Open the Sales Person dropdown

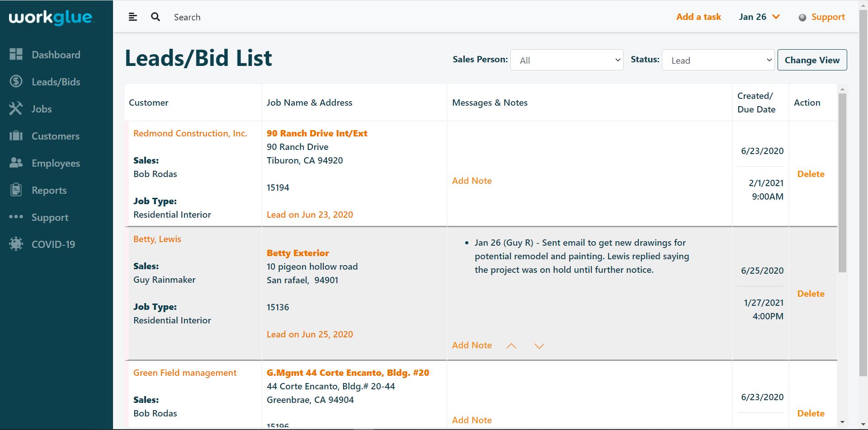566,60
